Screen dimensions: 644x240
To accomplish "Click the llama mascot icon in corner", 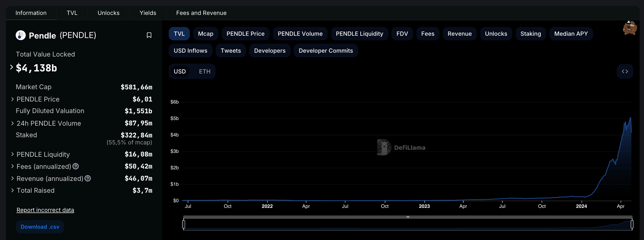I will 629,28.
